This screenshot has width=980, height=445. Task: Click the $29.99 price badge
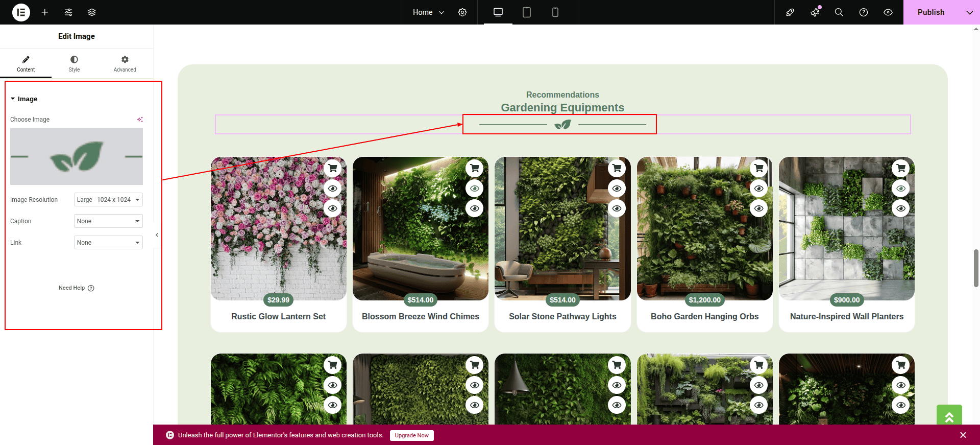pyautogui.click(x=279, y=300)
